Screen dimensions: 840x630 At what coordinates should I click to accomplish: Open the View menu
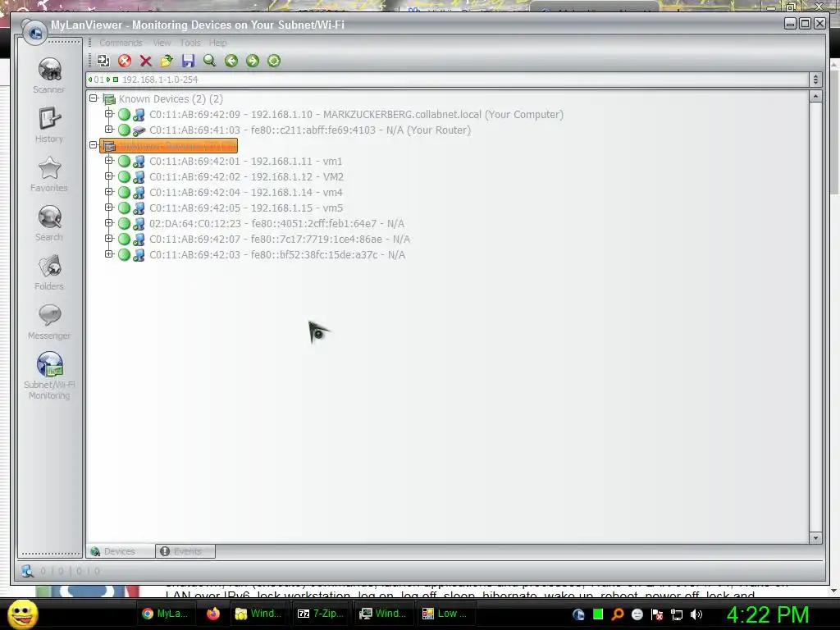[162, 43]
